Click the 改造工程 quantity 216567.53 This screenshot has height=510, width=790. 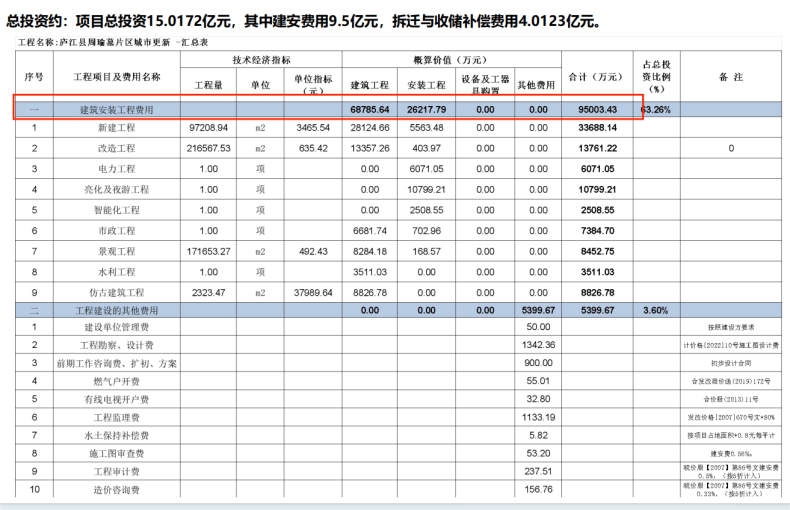click(208, 148)
